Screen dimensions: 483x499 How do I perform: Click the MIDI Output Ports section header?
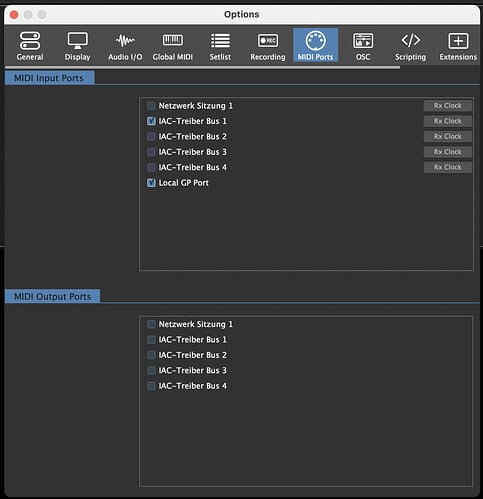(x=52, y=296)
